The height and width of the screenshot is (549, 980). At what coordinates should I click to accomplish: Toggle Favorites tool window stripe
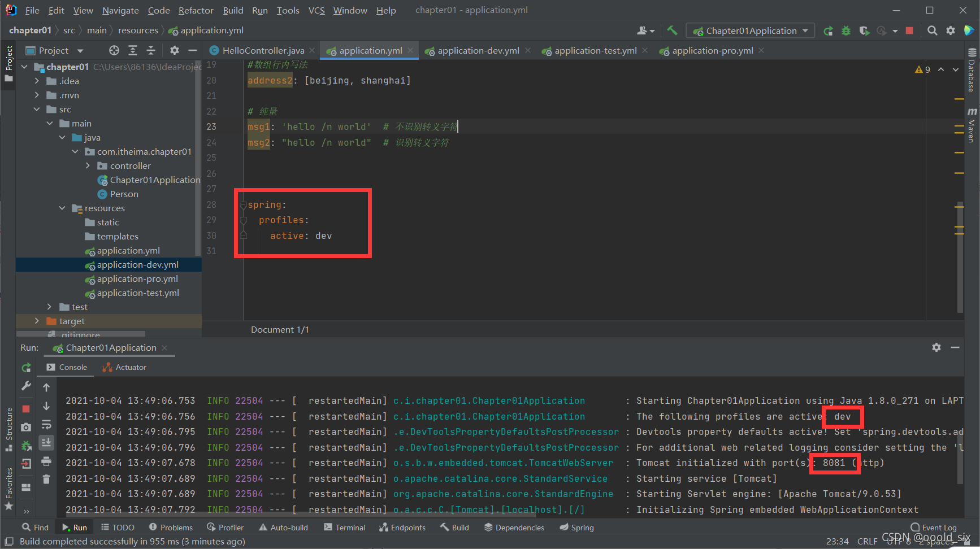8,489
